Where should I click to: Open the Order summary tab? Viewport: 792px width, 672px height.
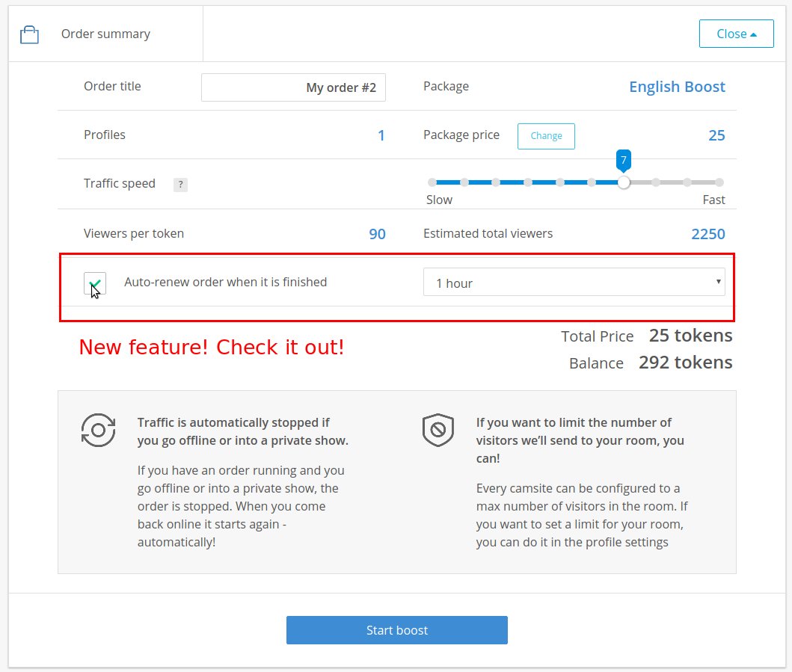pyautogui.click(x=105, y=34)
